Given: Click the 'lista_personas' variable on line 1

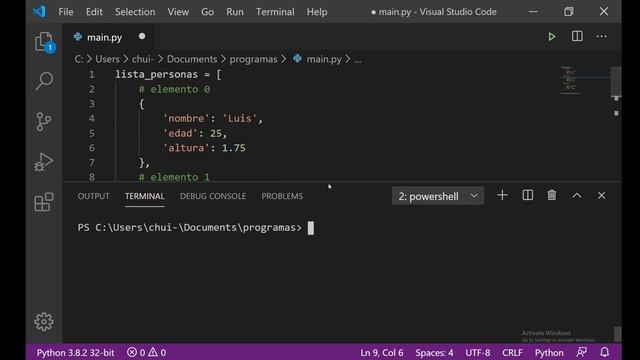Looking at the screenshot, I should tap(156, 74).
